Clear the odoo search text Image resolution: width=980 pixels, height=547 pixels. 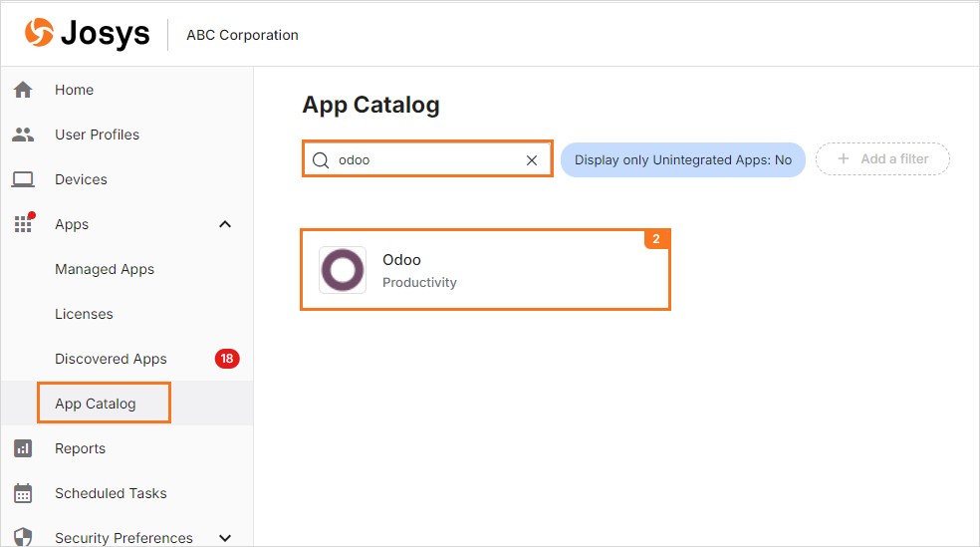[x=532, y=160]
